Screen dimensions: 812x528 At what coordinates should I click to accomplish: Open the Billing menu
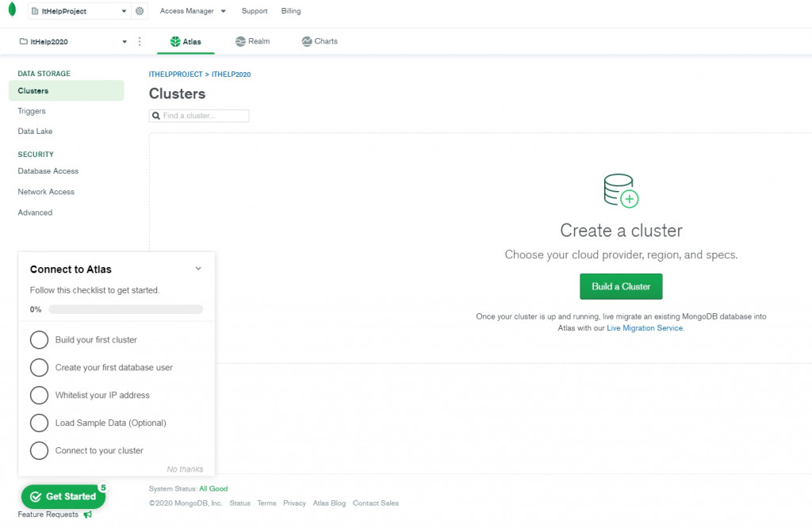point(291,11)
